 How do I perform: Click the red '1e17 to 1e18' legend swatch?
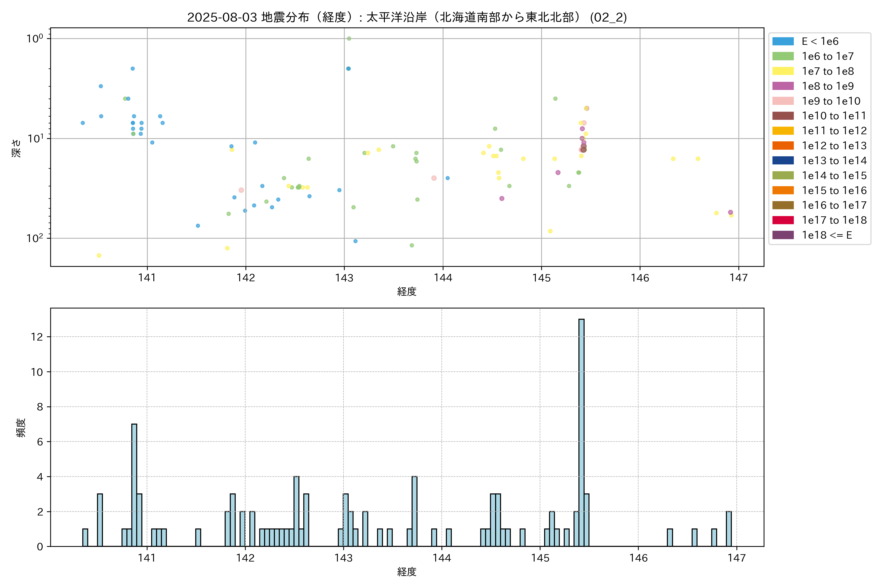pos(783,220)
